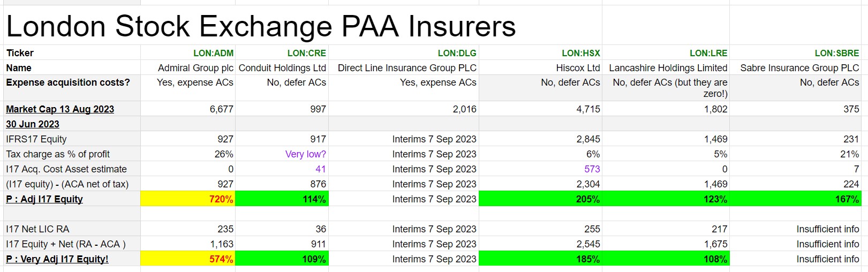This screenshot has height=272, width=868.
Task: Select the LON:DLG ticker cell
Action: point(457,53)
